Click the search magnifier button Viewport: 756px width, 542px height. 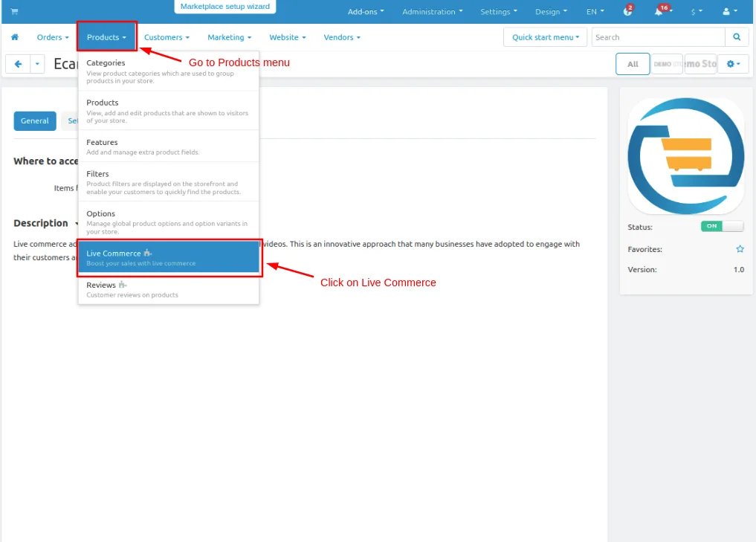point(737,37)
